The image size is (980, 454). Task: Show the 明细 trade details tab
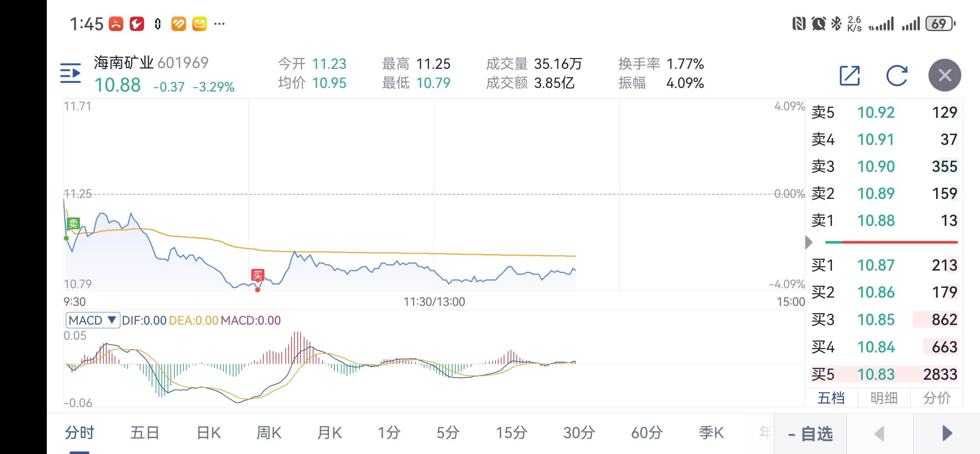tap(884, 398)
